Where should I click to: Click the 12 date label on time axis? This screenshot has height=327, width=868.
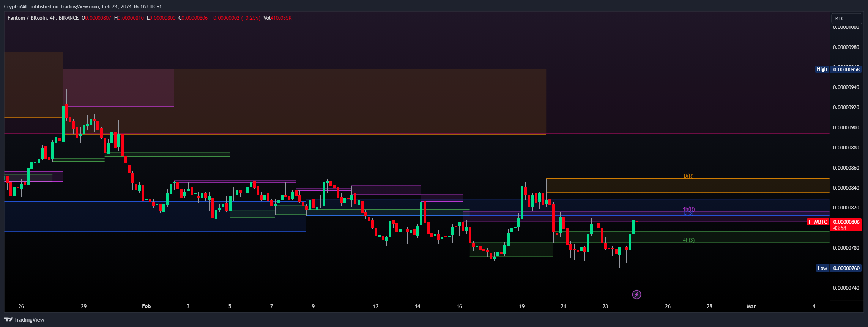376,306
